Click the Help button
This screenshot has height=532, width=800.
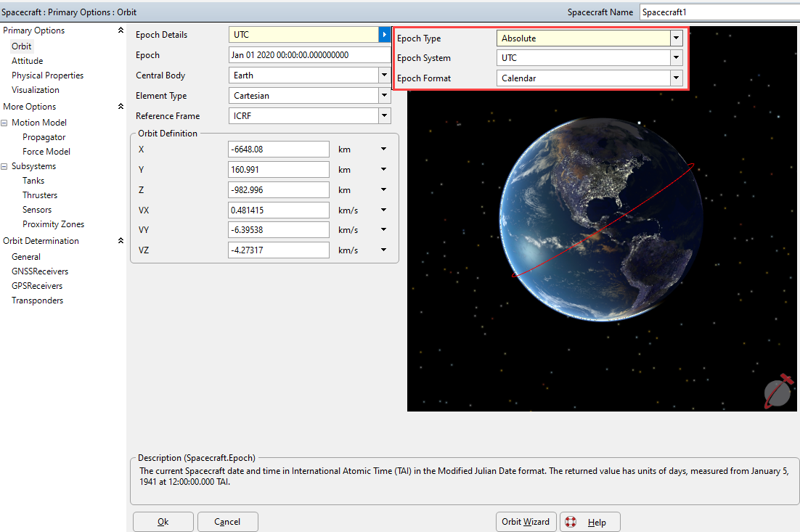(590, 522)
